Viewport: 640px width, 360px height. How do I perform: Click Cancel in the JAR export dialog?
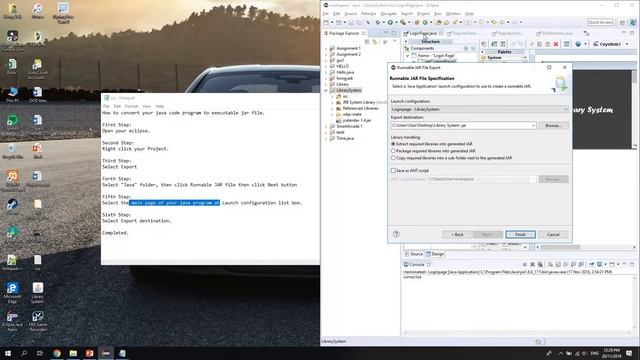tap(553, 234)
